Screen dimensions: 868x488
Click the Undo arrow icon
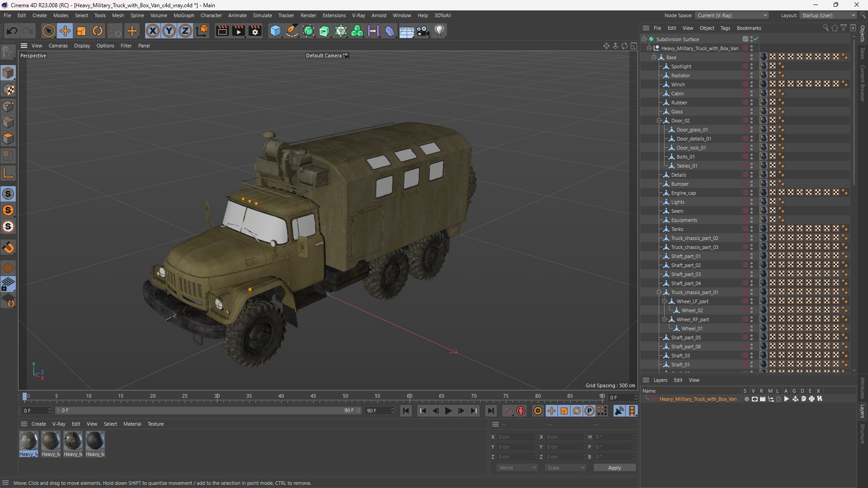(12, 31)
